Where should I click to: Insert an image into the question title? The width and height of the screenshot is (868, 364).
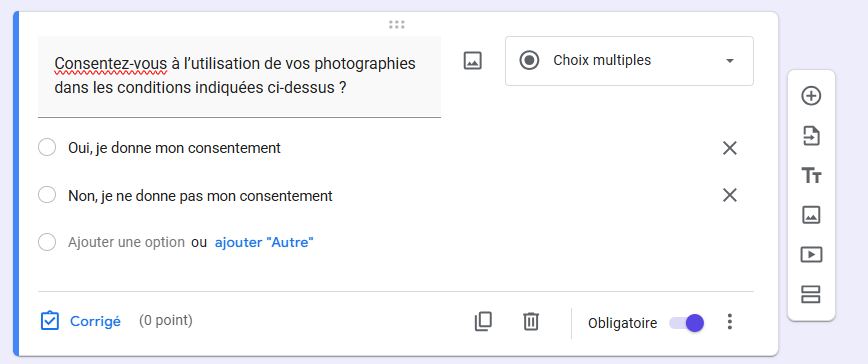point(472,61)
